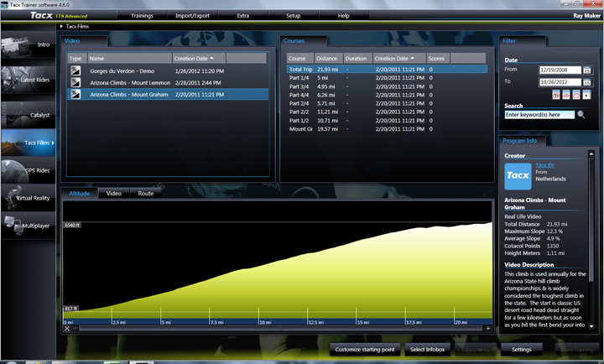
Task: Click the third date quick-filter icon
Action: pyautogui.click(x=575, y=95)
